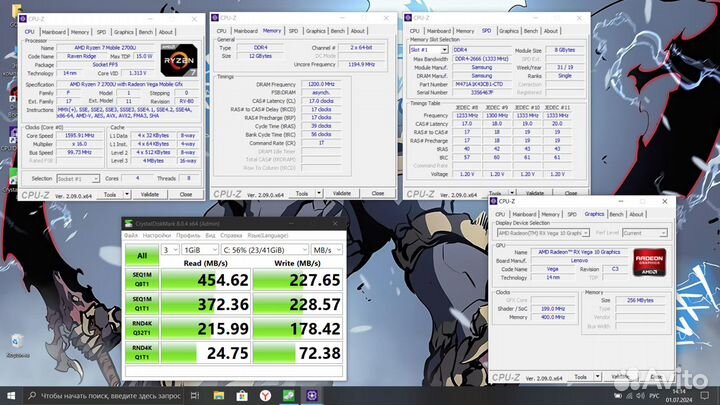
Task: Open Справка menu in CrystalDiskMark
Action: pyautogui.click(x=231, y=235)
